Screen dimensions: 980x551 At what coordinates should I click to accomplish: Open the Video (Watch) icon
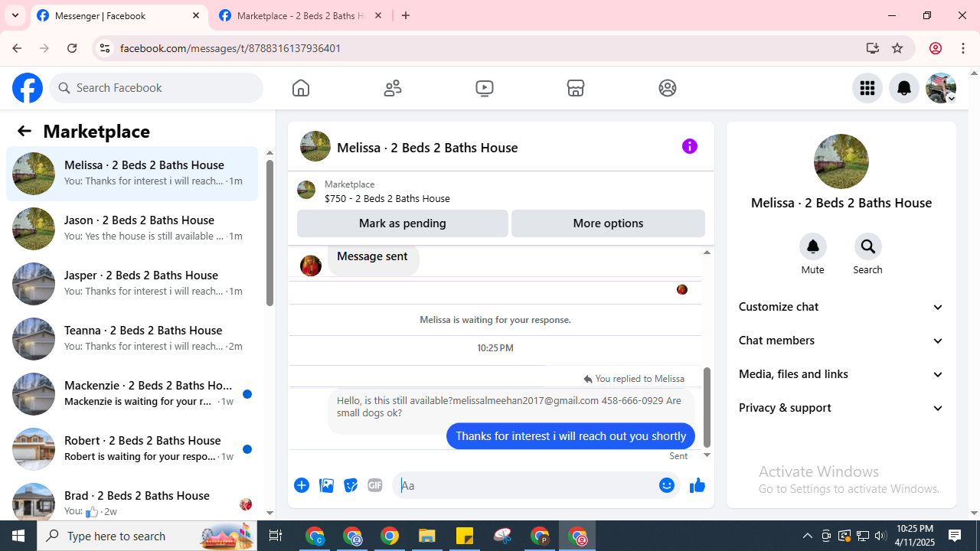pos(485,88)
